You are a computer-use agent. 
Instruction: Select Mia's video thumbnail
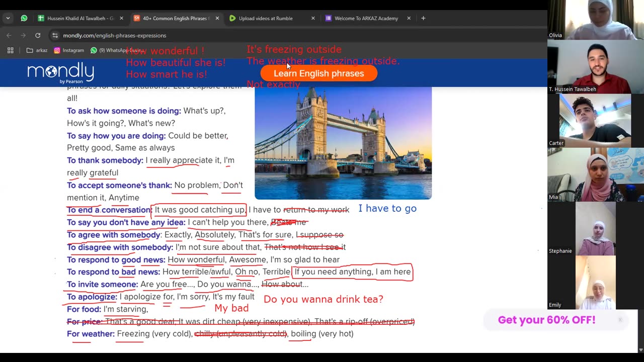(595, 174)
